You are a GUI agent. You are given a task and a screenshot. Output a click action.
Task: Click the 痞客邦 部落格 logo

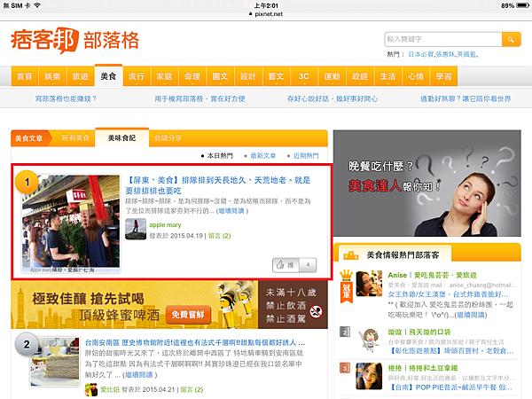tap(75, 41)
